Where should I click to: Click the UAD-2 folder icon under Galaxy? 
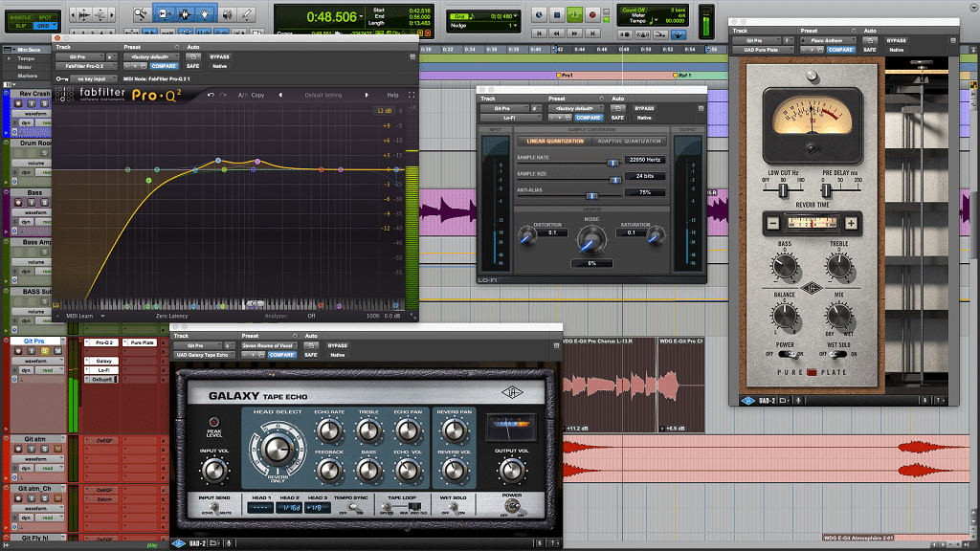click(213, 543)
